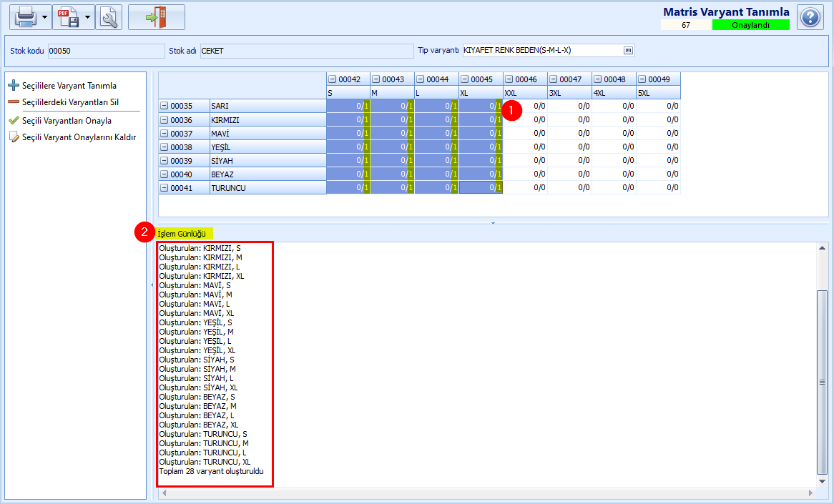The image size is (834, 504).
Task: Select the YEŞİL row header
Action: (268, 147)
